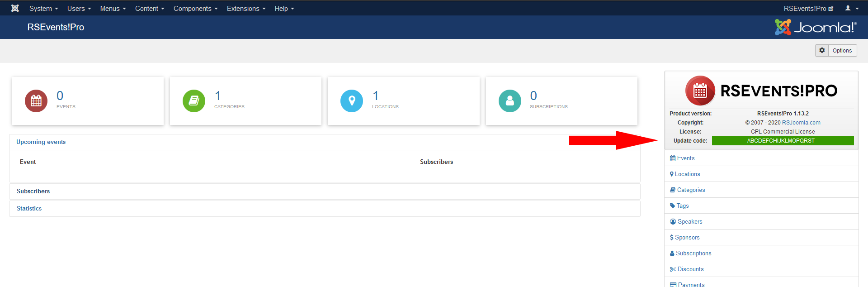The image size is (868, 287).
Task: Click the Event column header
Action: coord(28,162)
